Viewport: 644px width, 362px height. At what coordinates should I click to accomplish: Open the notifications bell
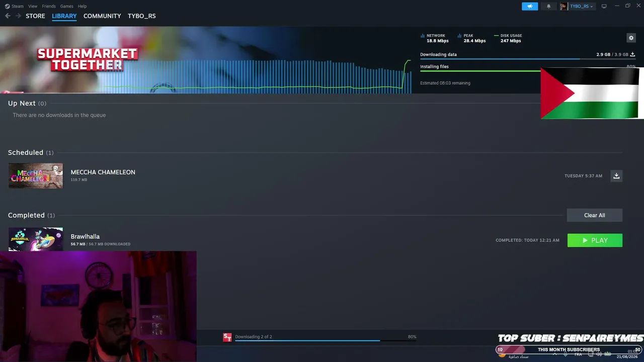[548, 6]
